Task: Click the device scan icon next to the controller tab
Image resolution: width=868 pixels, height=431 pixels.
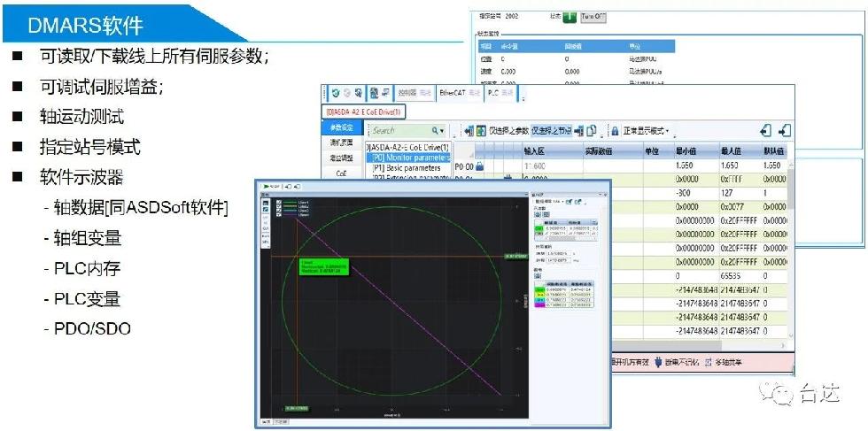Action: click(x=374, y=94)
